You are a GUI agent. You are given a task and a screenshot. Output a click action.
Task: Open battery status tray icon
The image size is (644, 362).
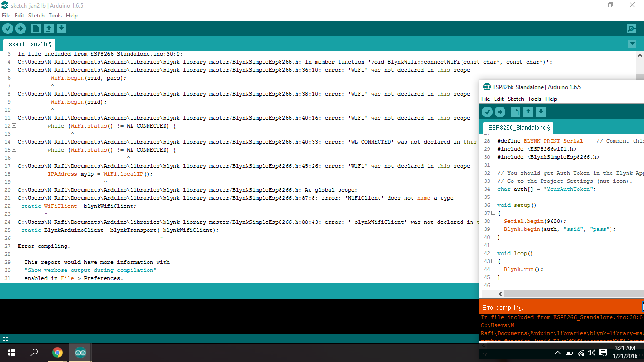click(570, 353)
